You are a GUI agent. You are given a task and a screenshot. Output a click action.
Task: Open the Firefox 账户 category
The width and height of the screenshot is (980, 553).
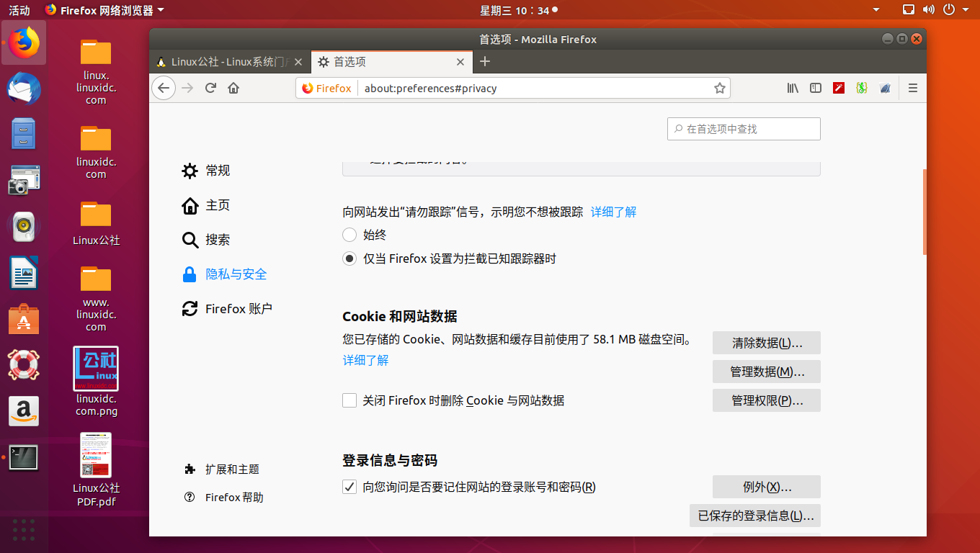click(227, 309)
